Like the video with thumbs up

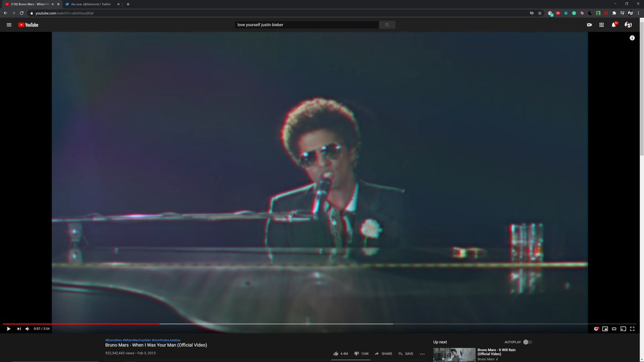(x=337, y=353)
